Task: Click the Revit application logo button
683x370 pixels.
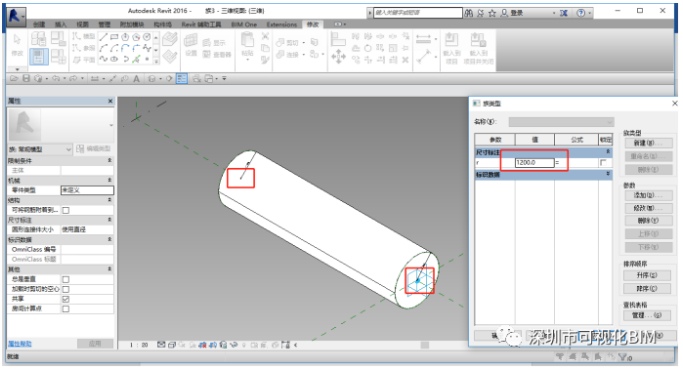Action: 15,17
